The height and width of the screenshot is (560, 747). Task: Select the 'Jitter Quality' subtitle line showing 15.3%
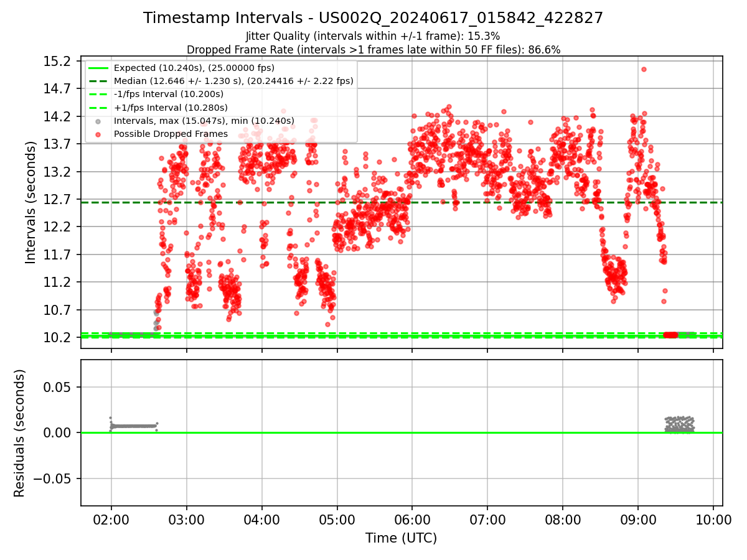pyautogui.click(x=373, y=36)
